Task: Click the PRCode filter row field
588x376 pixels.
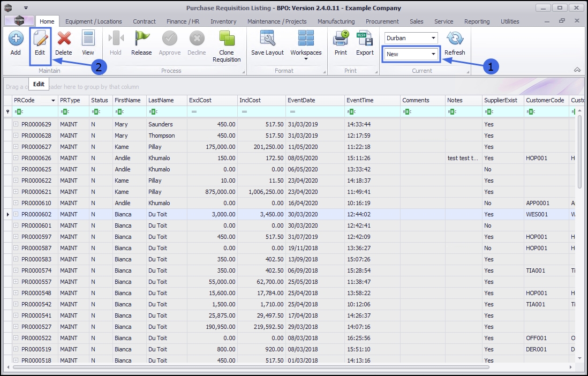Action: pyautogui.click(x=37, y=111)
